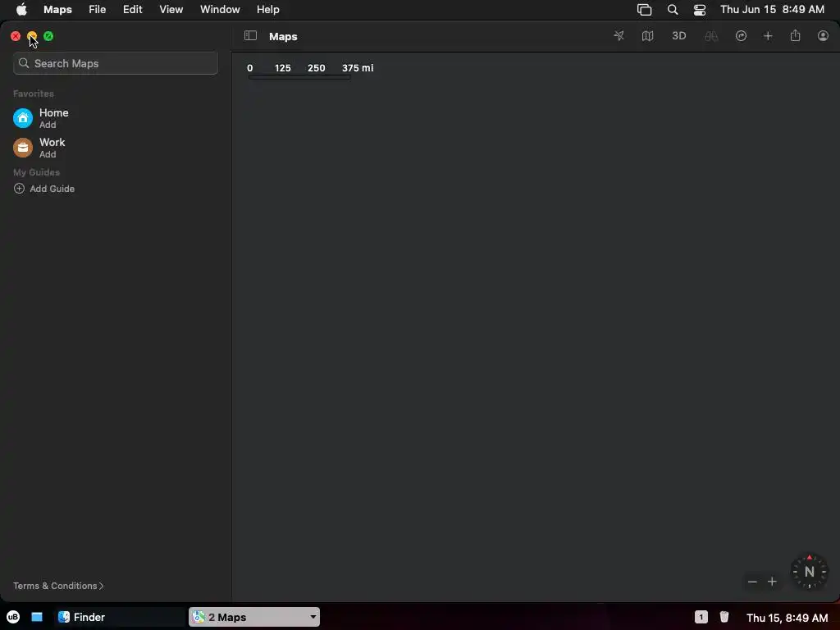The image size is (840, 630).
Task: Open the Window menu
Action: click(x=220, y=10)
